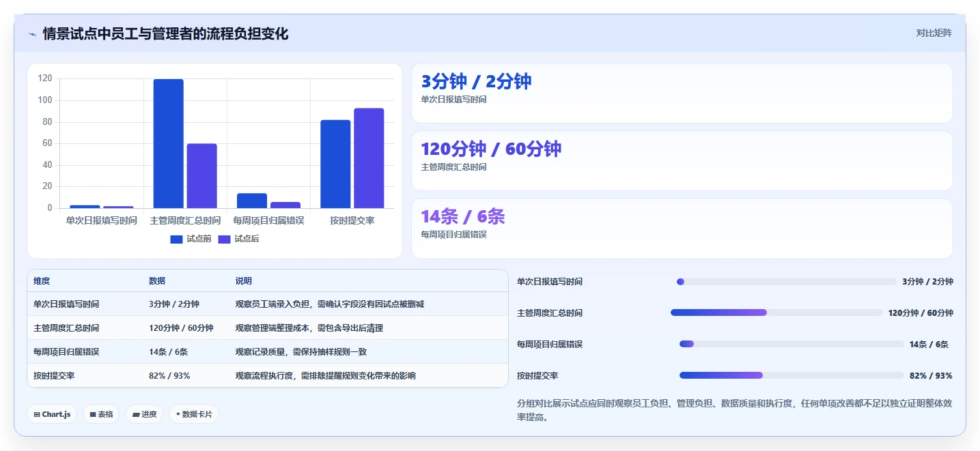Click the 试点后 bar for 按时提交率
Screen dimensions: 980x451
369,158
